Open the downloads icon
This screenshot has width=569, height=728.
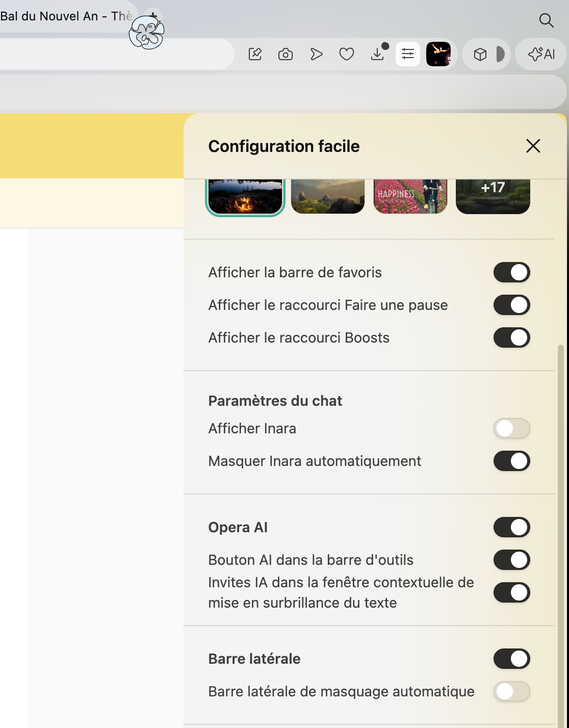378,54
